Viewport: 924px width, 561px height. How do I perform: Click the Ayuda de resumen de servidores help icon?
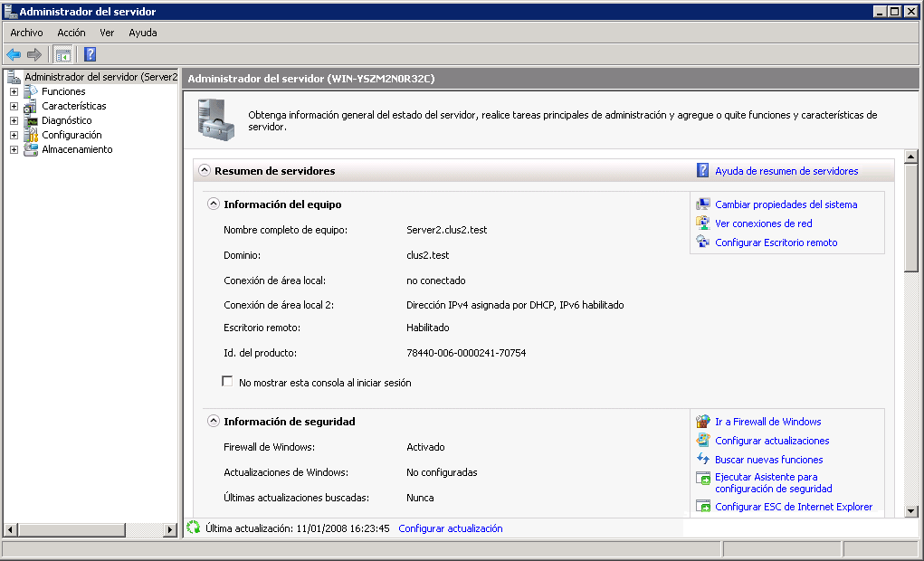coord(703,170)
